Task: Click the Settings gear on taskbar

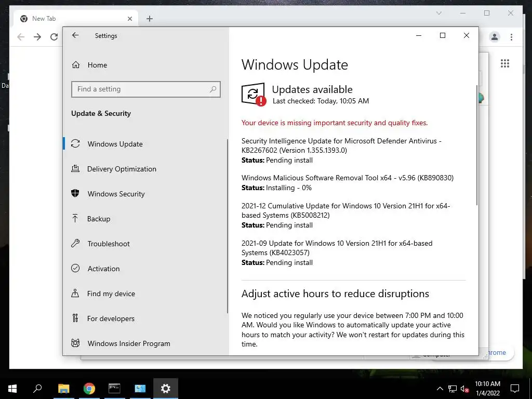Action: tap(166, 389)
